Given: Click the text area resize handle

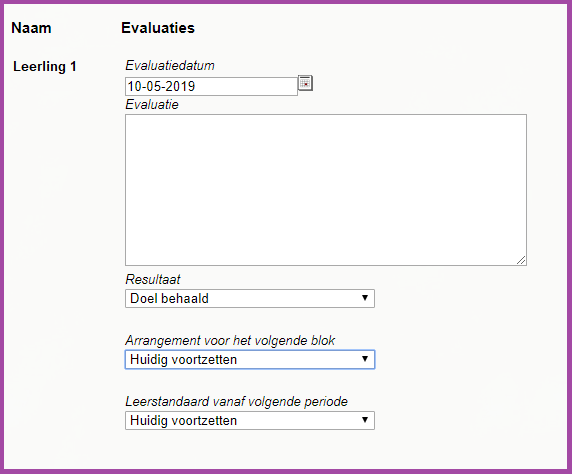Looking at the screenshot, I should (521, 260).
